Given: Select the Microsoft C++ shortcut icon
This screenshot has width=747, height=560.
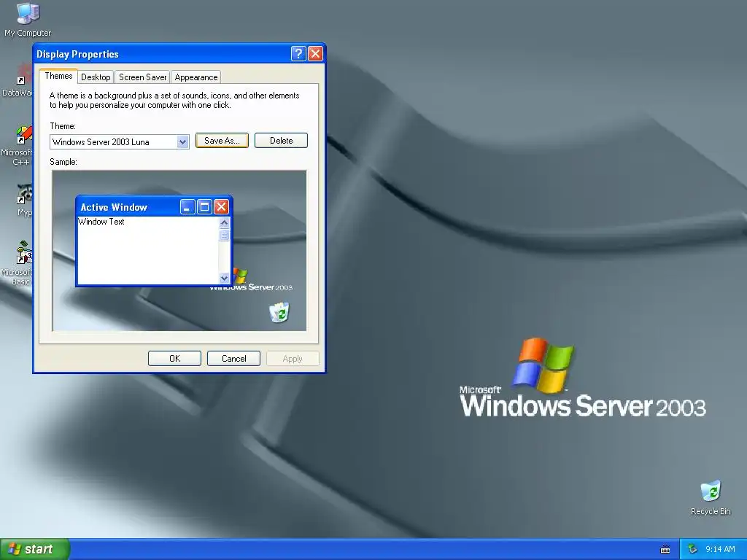Looking at the screenshot, I should coord(18,145).
